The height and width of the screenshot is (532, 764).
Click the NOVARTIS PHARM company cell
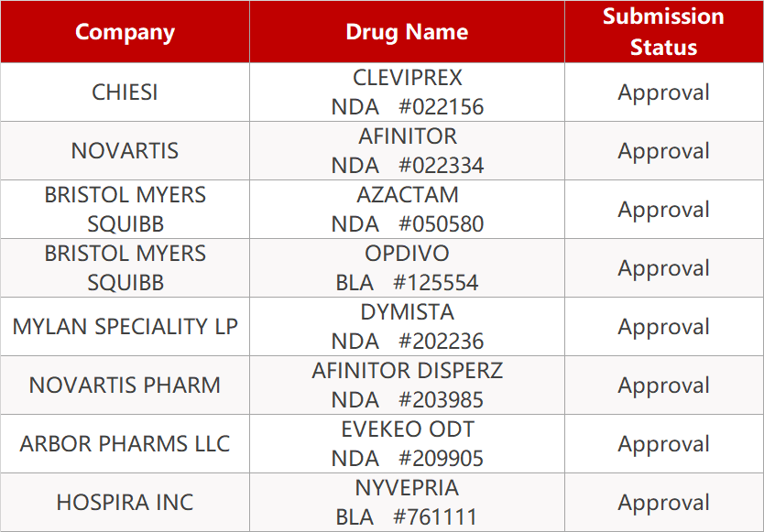tap(125, 385)
